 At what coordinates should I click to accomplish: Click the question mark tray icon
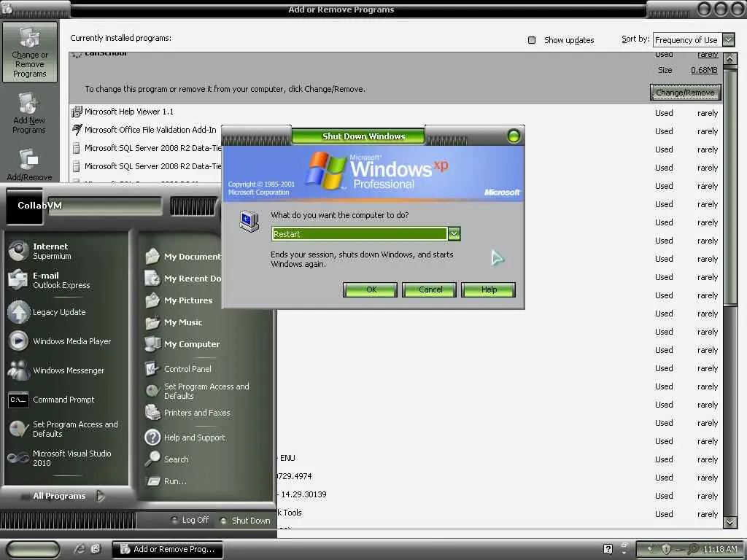coord(608,549)
